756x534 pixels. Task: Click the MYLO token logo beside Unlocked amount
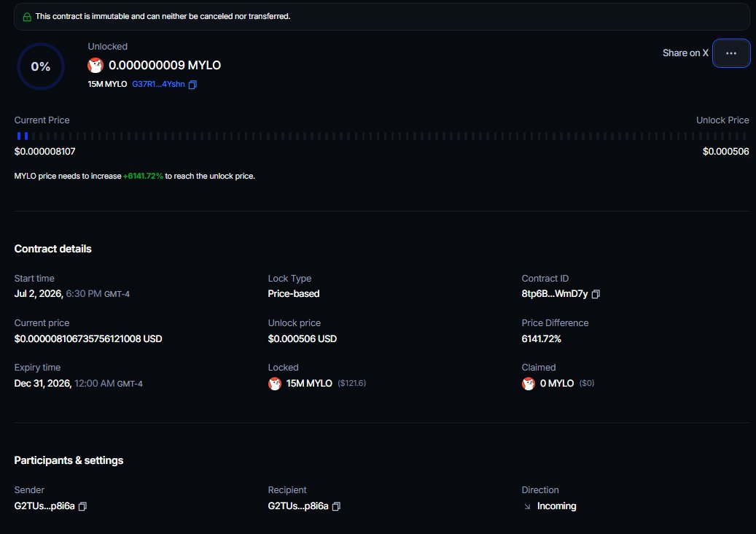[x=96, y=65]
